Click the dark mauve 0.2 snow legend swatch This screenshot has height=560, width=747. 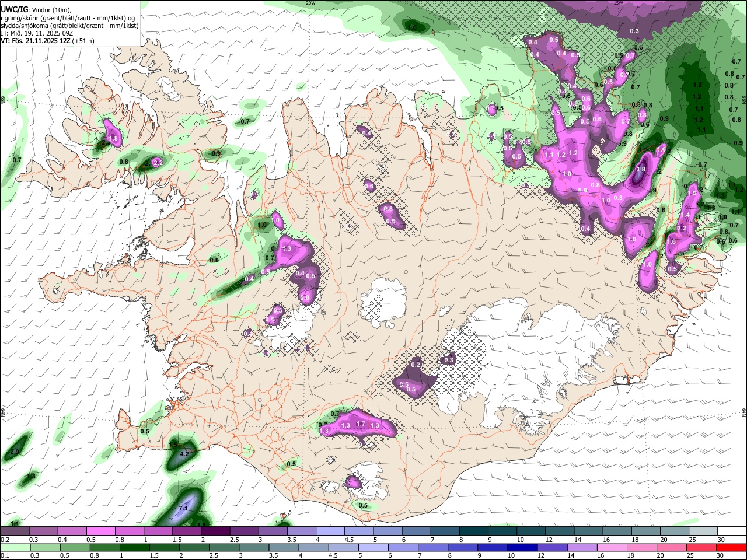(15, 531)
